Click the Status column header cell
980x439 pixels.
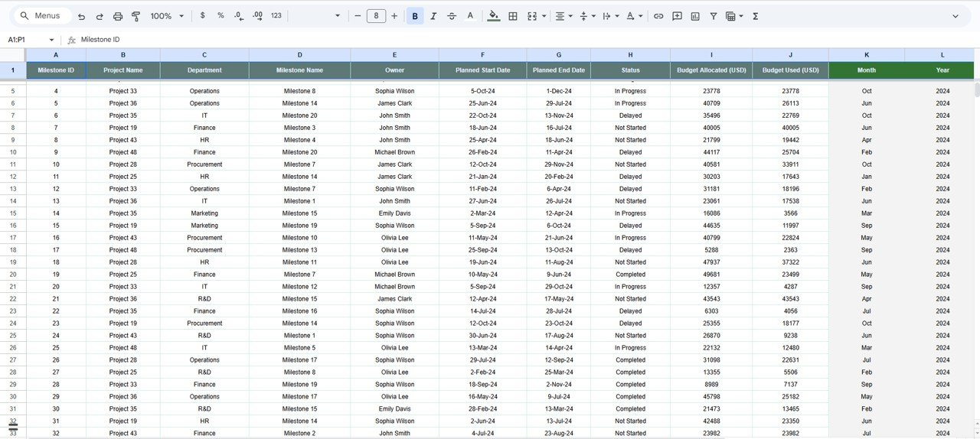(630, 70)
